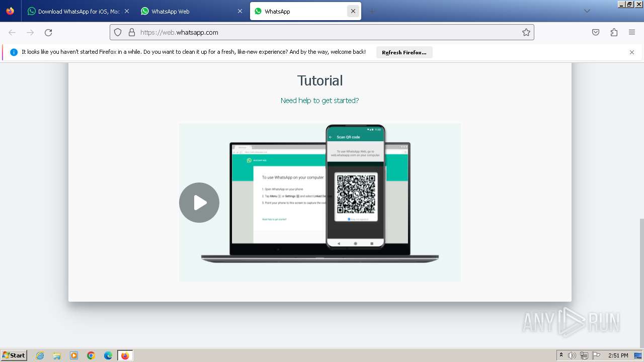
Task: Close the Download WhatsApp tab
Action: [x=127, y=11]
